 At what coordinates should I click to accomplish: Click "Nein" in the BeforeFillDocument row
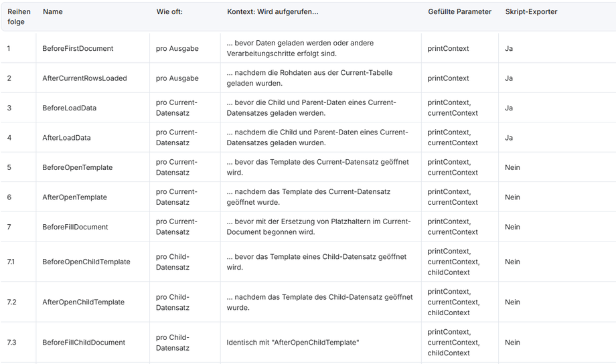(512, 227)
